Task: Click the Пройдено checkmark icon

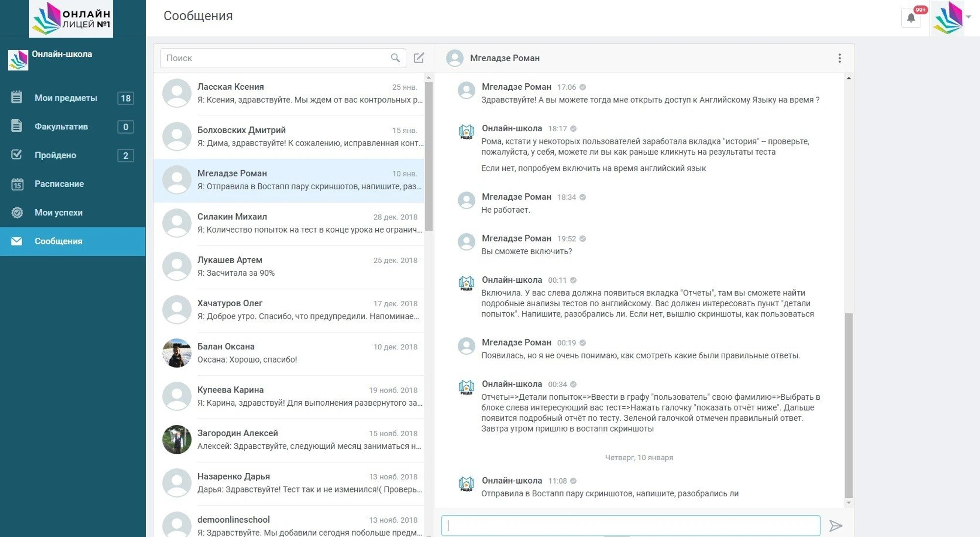Action: click(x=17, y=154)
